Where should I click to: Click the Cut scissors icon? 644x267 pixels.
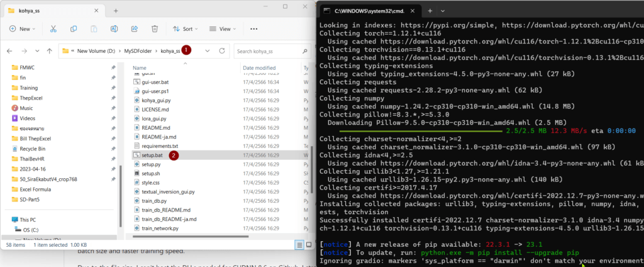pos(53,29)
